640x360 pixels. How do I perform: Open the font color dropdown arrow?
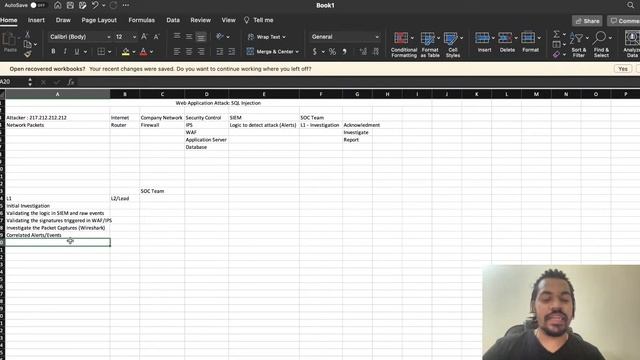[151, 52]
